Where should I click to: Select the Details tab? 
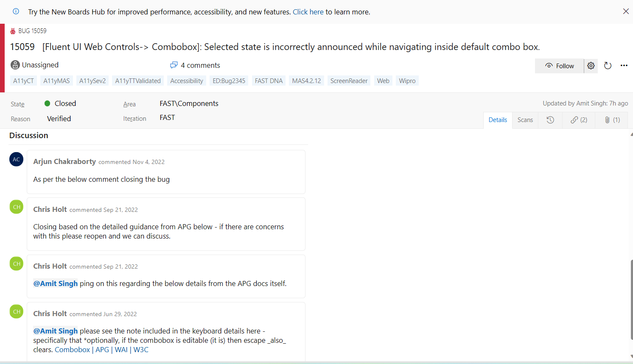coord(497,120)
